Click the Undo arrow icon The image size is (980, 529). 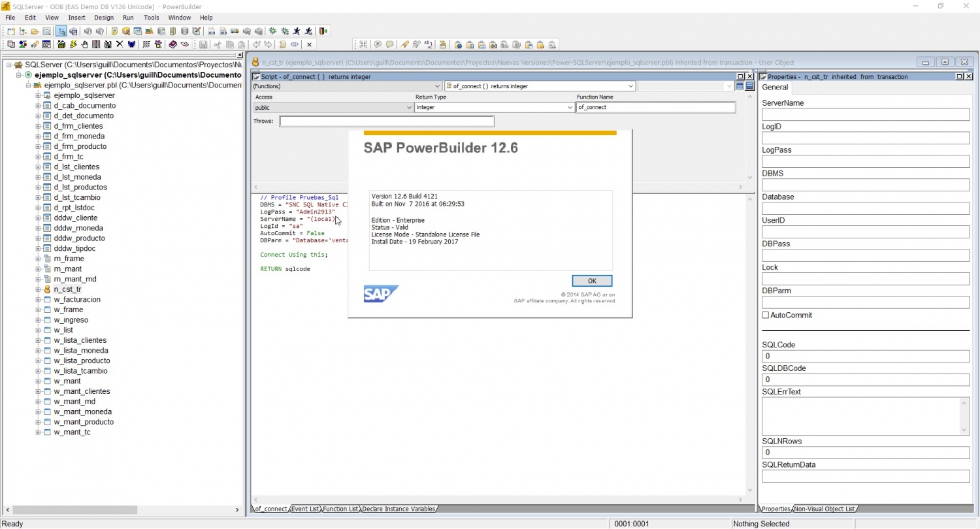click(x=256, y=44)
